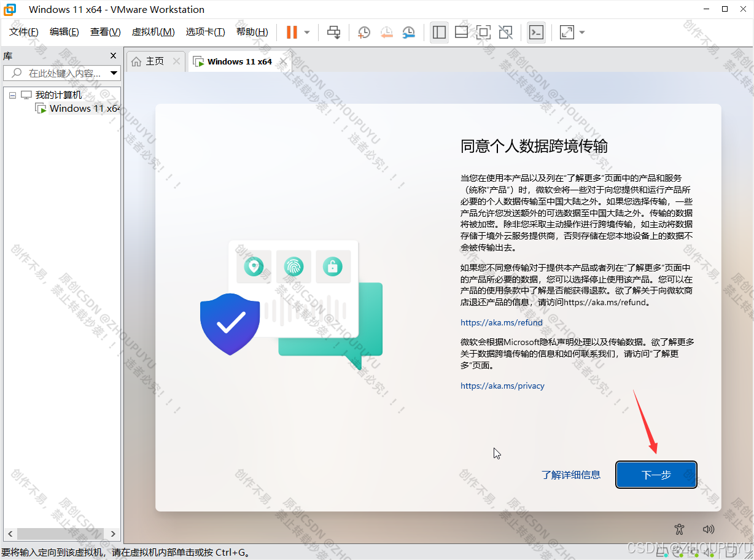Open the 查看(V) menu
The width and height of the screenshot is (754, 560).
[x=105, y=32]
